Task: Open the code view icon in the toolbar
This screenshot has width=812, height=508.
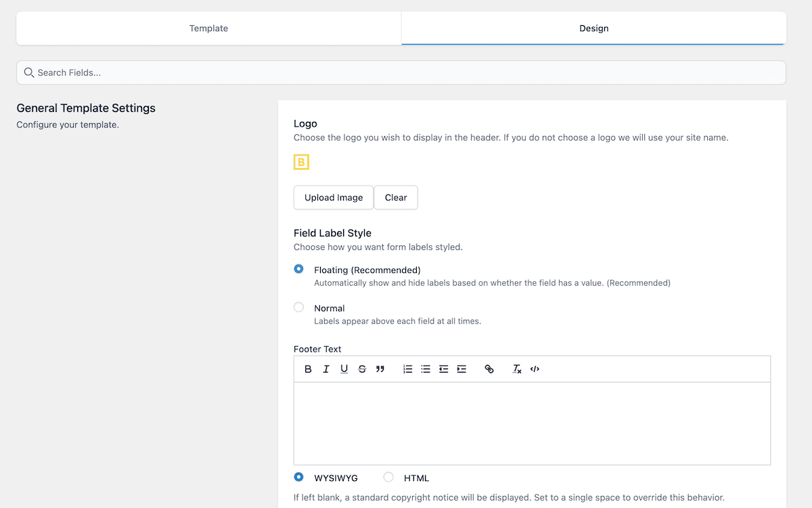Action: [x=535, y=369]
